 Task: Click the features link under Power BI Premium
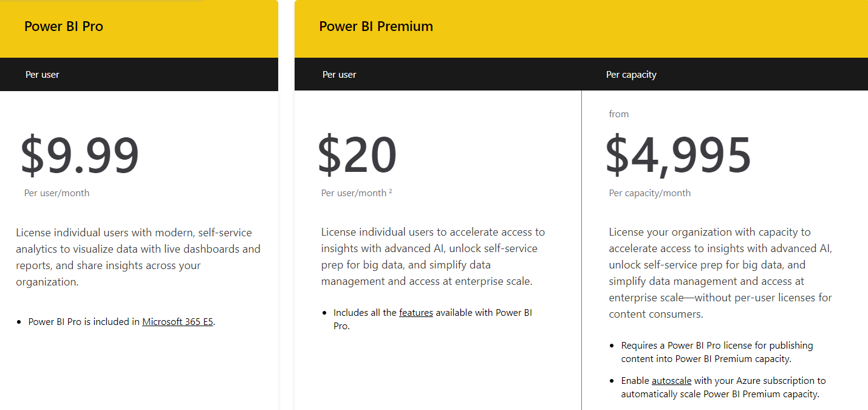415,312
